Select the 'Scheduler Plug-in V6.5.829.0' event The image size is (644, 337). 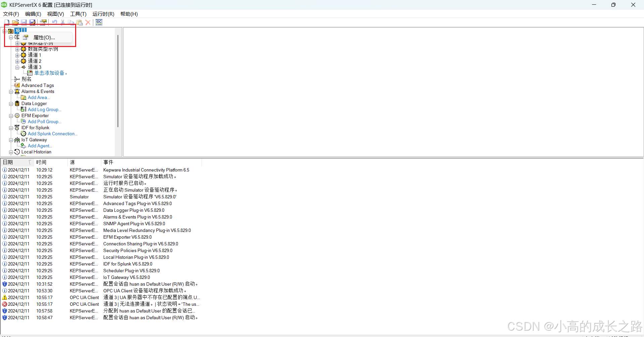click(x=131, y=271)
